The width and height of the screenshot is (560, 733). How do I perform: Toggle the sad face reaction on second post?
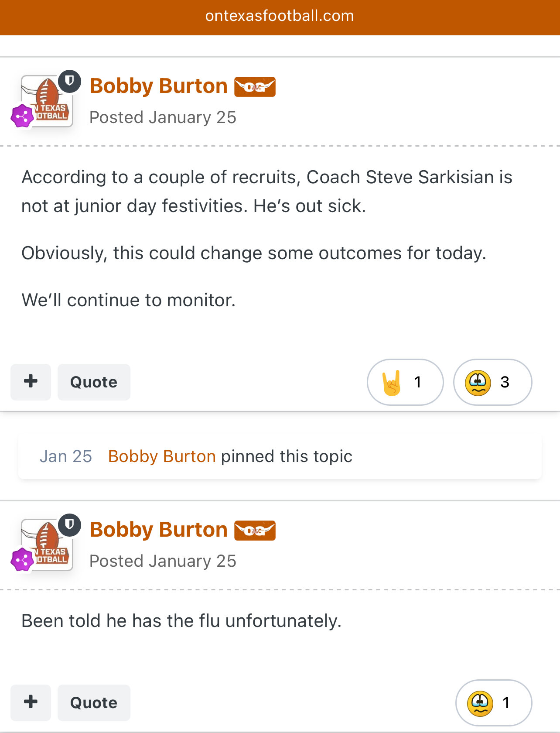point(493,703)
